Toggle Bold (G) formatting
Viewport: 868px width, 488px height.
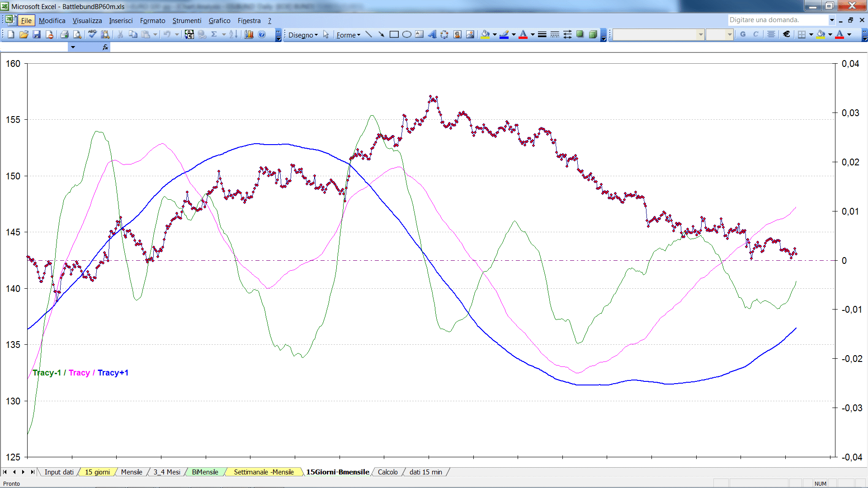coord(743,34)
